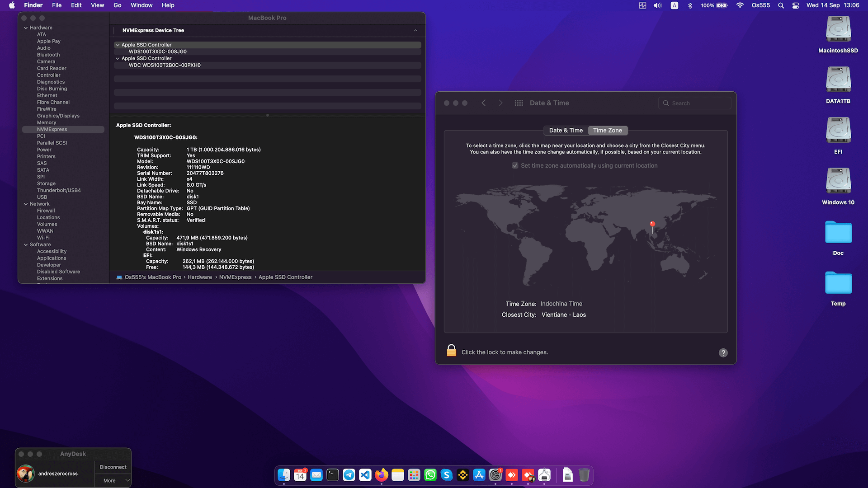868x488 pixels.
Task: Open Notes app from the Dock
Action: pos(398,475)
